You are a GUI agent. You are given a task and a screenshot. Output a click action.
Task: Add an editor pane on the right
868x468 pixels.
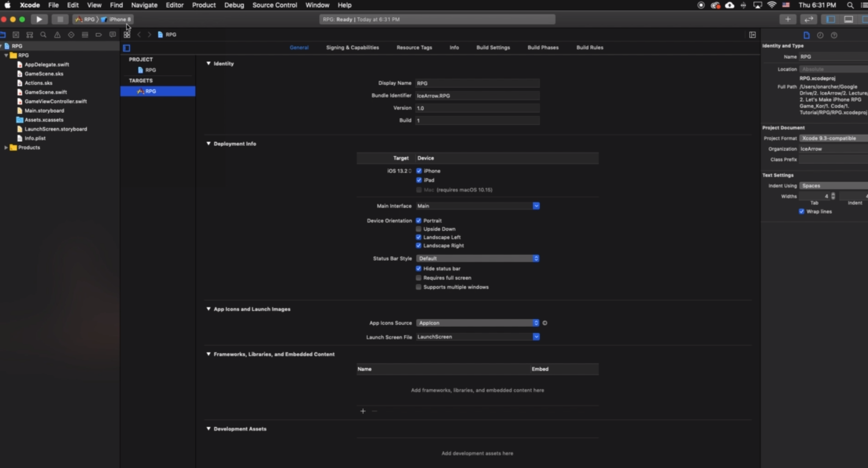pos(752,35)
